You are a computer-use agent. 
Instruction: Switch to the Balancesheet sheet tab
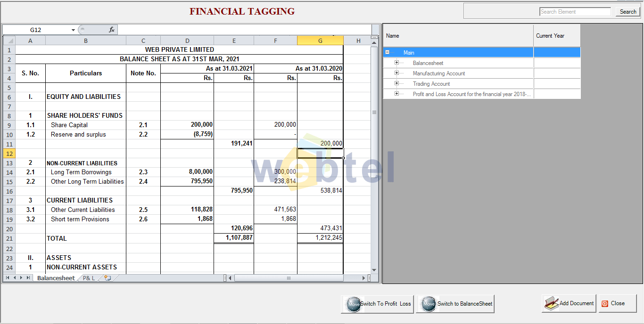click(x=56, y=278)
